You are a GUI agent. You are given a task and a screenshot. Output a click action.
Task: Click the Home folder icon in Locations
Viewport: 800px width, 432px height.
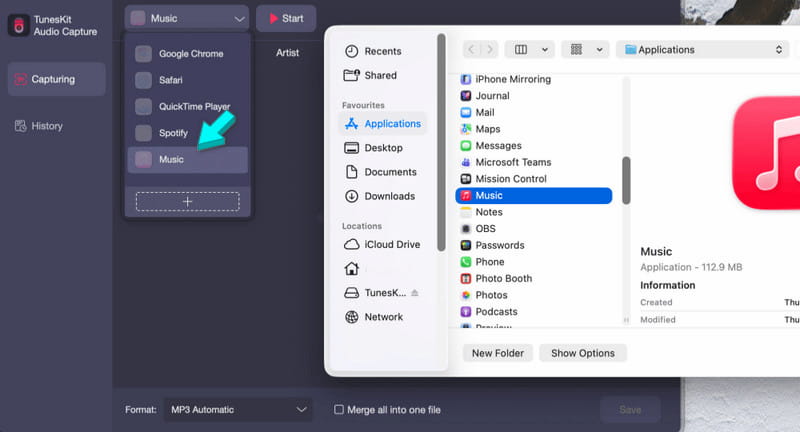tap(352, 268)
